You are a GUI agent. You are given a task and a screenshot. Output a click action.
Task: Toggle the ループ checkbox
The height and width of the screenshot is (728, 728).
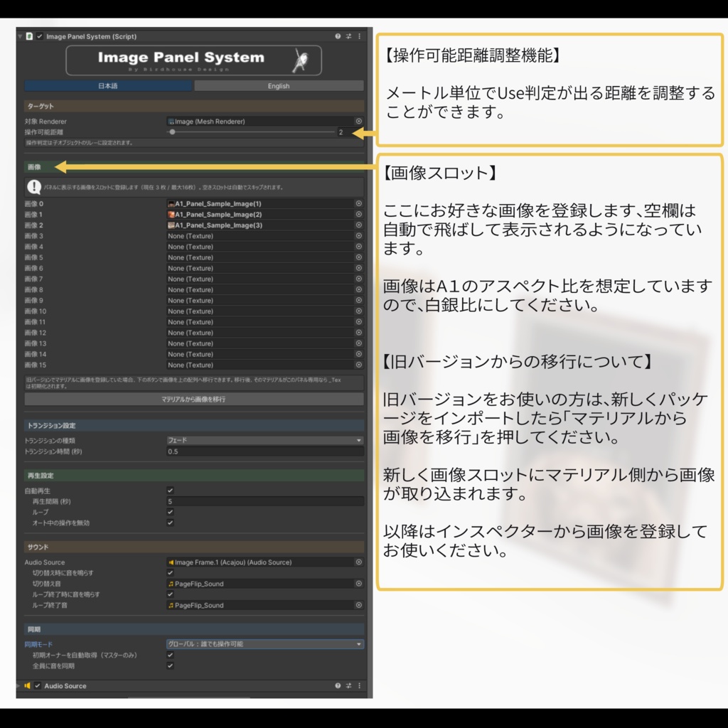171,512
